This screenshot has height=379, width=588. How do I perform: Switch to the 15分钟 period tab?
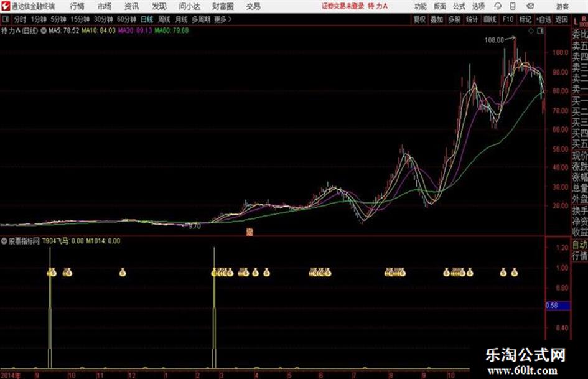80,19
